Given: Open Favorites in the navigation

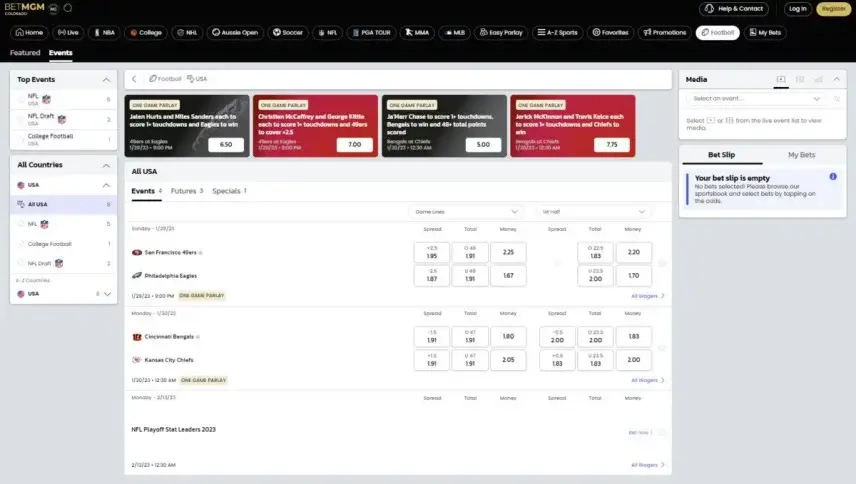Looking at the screenshot, I should pos(610,33).
